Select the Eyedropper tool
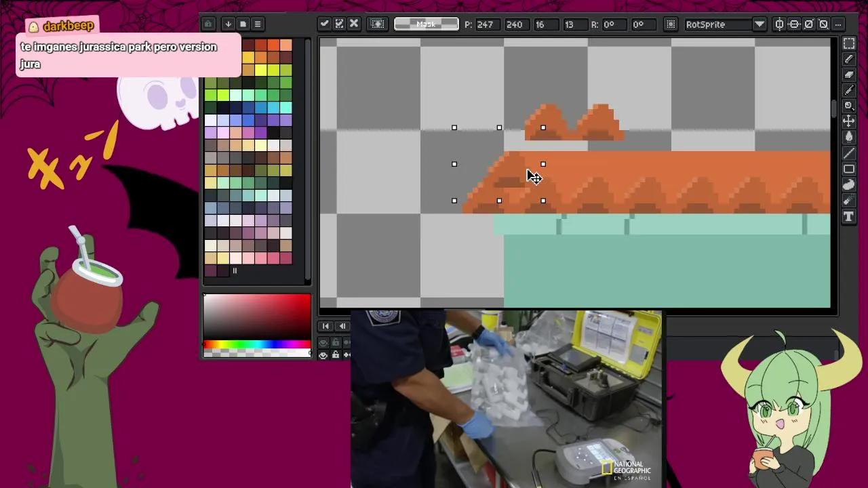This screenshot has width=868, height=488. 849,90
